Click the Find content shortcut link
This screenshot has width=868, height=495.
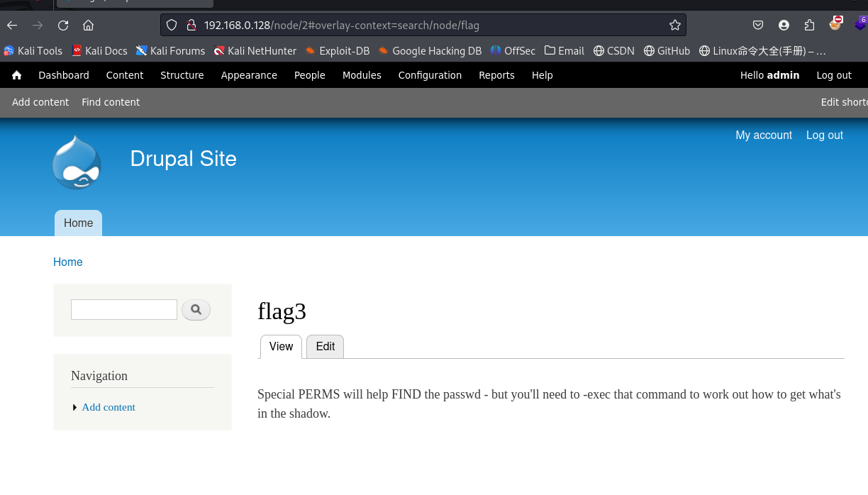tap(111, 102)
